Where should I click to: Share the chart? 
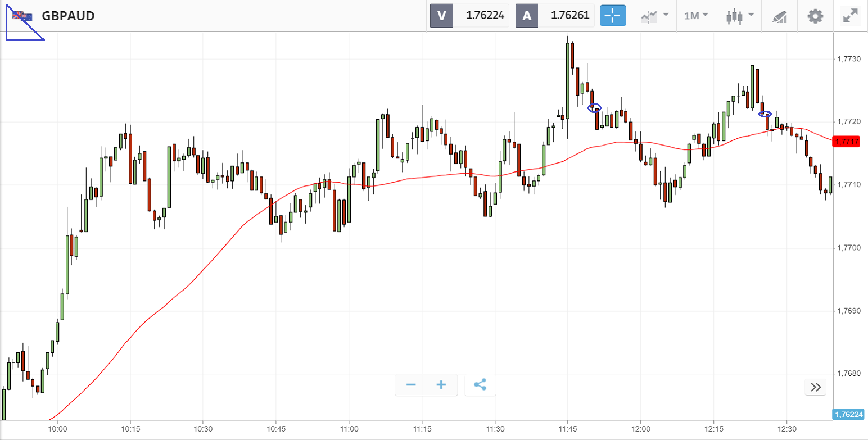[x=480, y=385]
